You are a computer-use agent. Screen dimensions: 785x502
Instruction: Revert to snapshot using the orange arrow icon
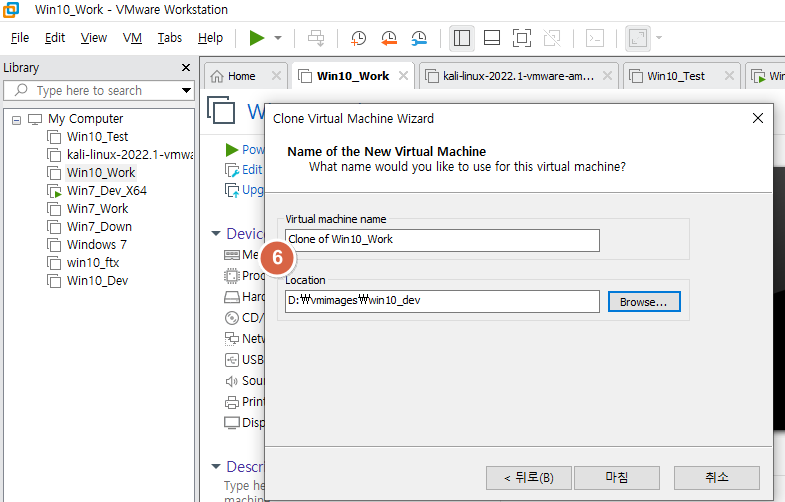(x=388, y=38)
